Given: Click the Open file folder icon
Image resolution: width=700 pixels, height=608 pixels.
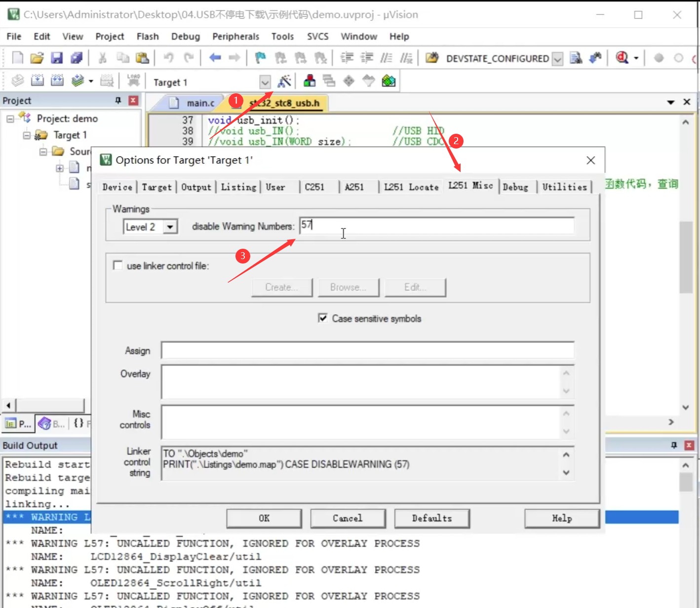Looking at the screenshot, I should (37, 58).
